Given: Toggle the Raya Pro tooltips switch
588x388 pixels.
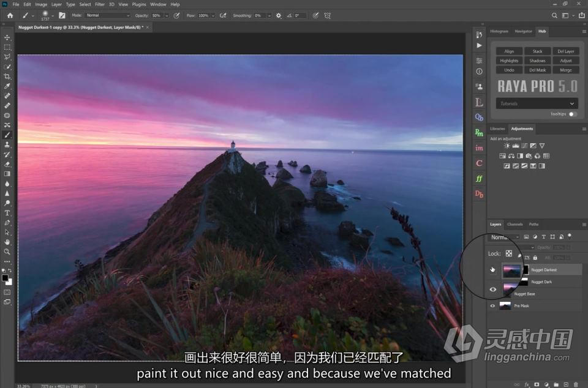Looking at the screenshot, I should pos(572,114).
